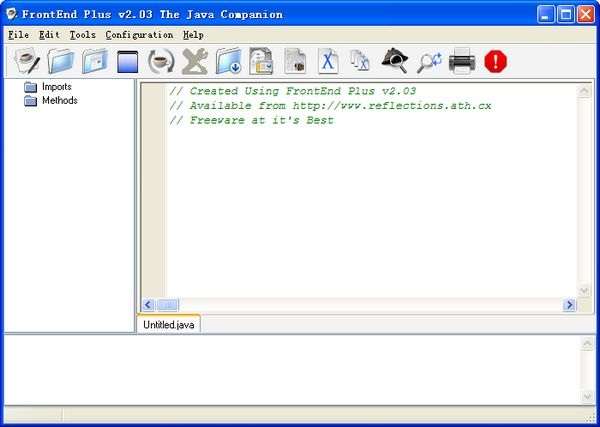Click the folder with download arrow icon
This screenshot has height=427, width=600.
point(228,61)
